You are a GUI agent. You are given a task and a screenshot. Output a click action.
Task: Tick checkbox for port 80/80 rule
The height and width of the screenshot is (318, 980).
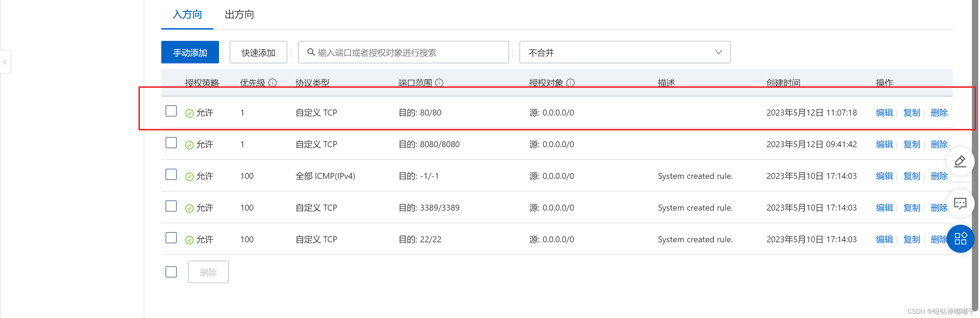171,111
